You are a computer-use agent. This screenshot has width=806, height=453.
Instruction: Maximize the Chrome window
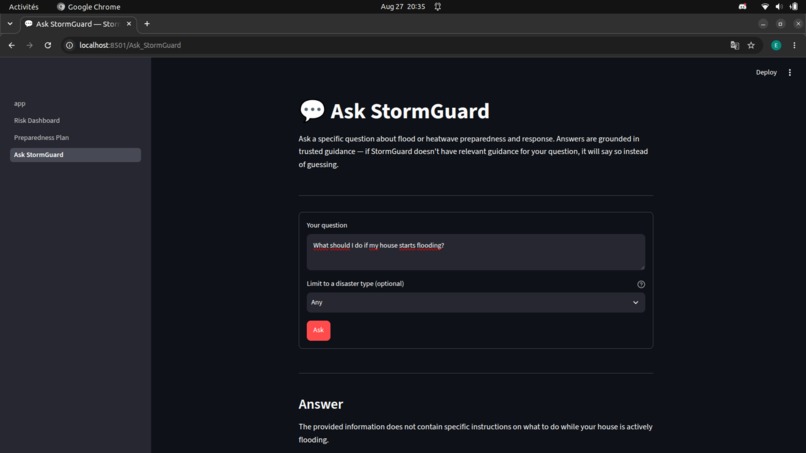[780, 24]
